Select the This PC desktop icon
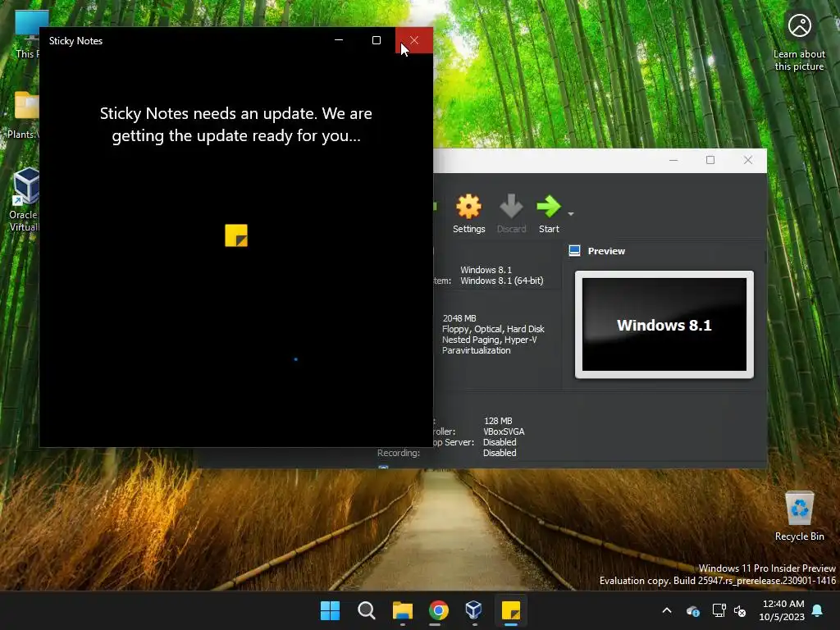 pos(27,34)
